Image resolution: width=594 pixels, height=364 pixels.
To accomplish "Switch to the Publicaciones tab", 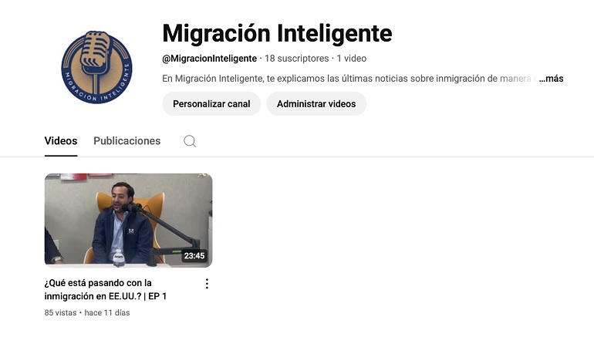I will coord(127,141).
